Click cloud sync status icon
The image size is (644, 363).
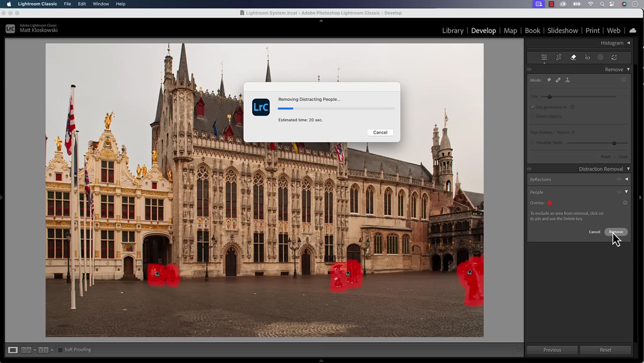[x=632, y=31]
